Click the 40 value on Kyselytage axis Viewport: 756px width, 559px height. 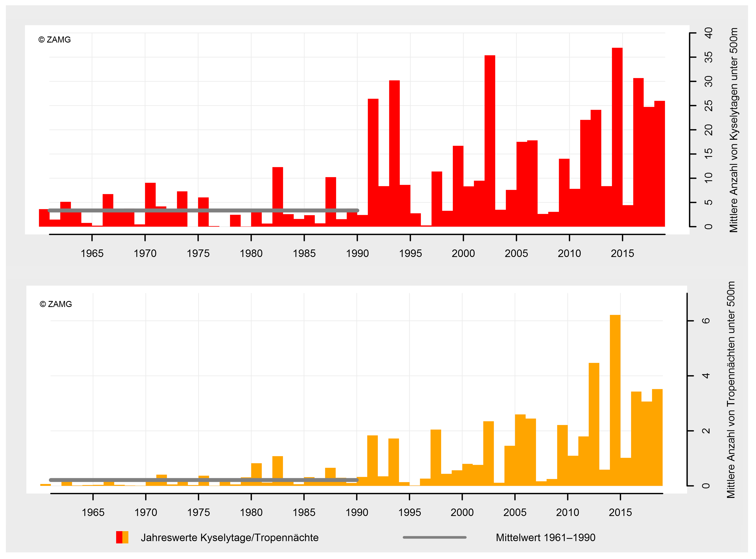(x=708, y=33)
